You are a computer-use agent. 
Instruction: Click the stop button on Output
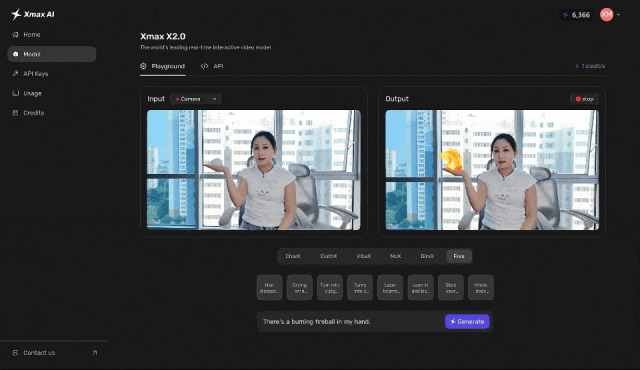tap(584, 99)
